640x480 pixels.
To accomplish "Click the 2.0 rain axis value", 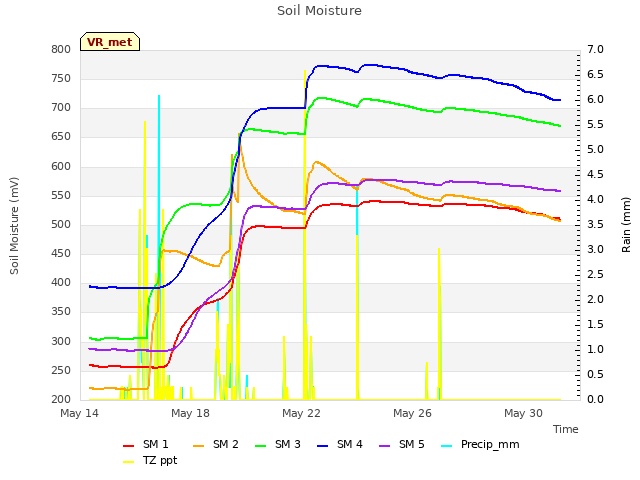I will [x=595, y=299].
